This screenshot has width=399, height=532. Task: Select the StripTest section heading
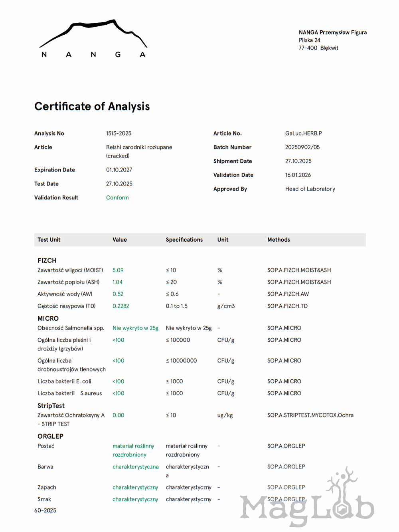click(x=51, y=406)
